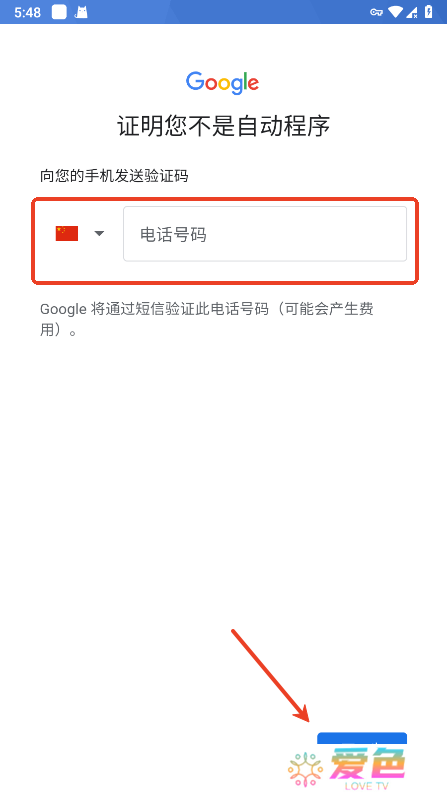Click the 爱色 watermark text
Screen dimensions: 447x794
368,764
